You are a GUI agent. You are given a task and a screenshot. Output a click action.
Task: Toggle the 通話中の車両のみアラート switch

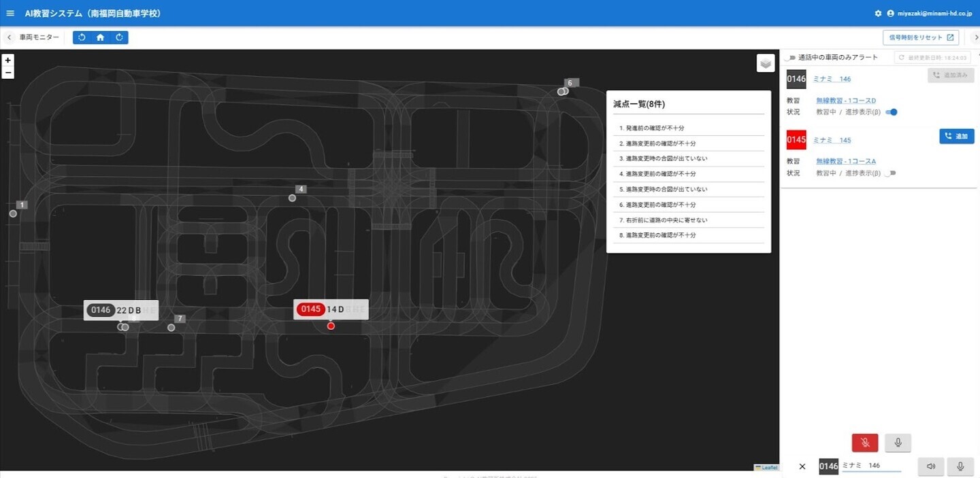coord(789,58)
